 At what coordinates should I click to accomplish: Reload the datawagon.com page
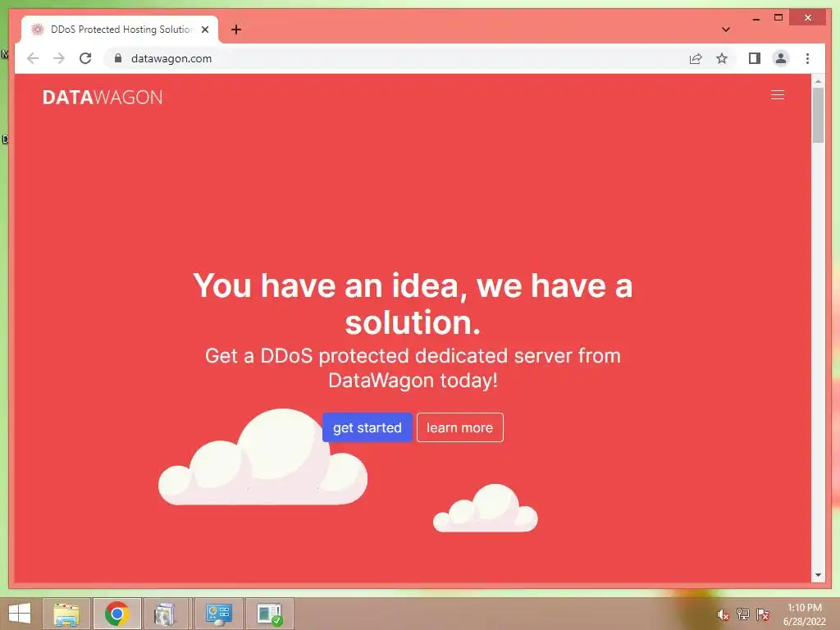pos(85,58)
